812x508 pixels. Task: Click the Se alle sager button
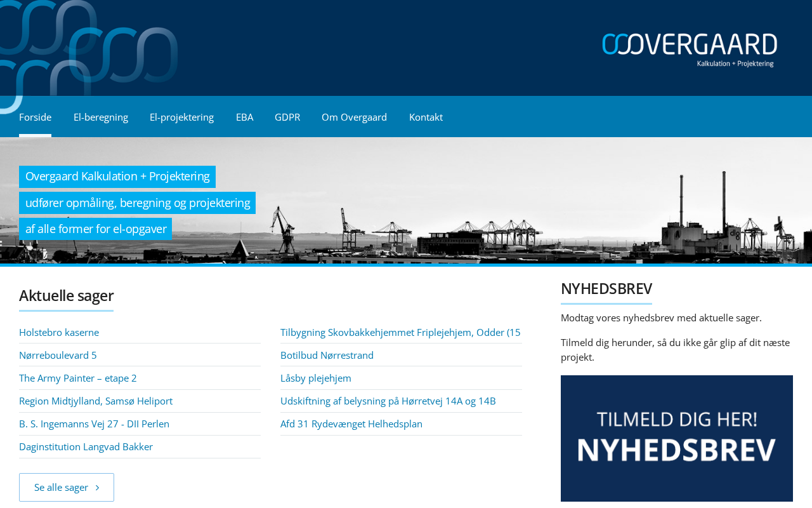coord(67,487)
